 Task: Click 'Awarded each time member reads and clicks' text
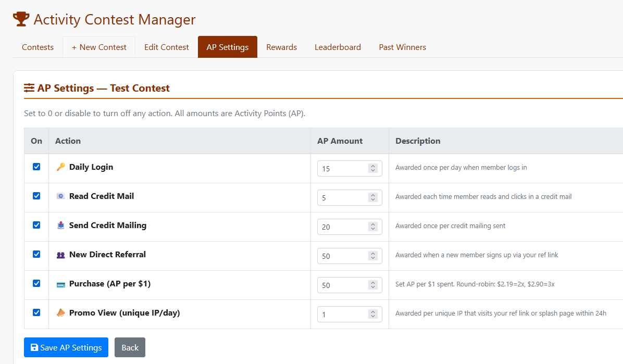click(x=483, y=196)
